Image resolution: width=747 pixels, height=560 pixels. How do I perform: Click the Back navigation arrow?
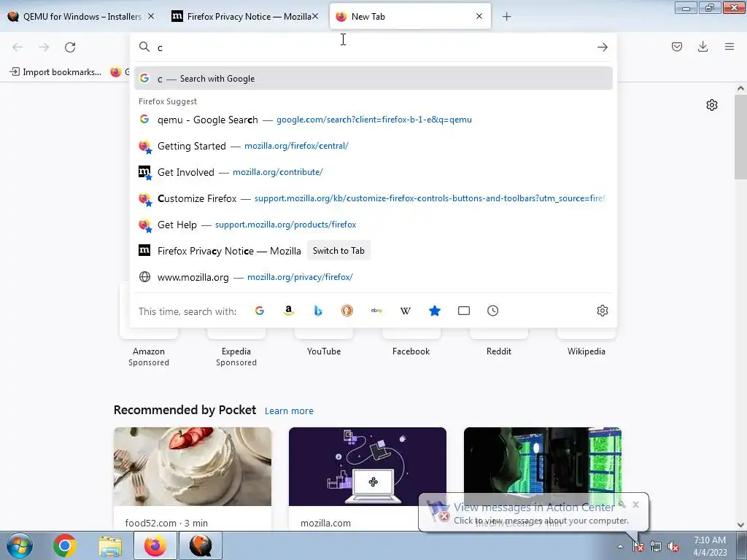click(x=18, y=47)
